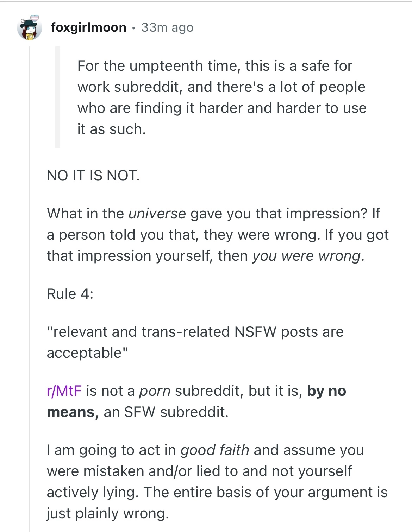412x532 pixels.
Task: Click the text "an SFW subreddit."
Action: [166, 412]
